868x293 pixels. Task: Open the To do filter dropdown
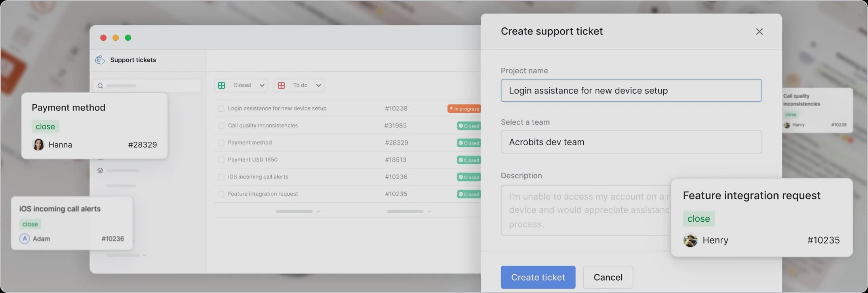pos(318,86)
